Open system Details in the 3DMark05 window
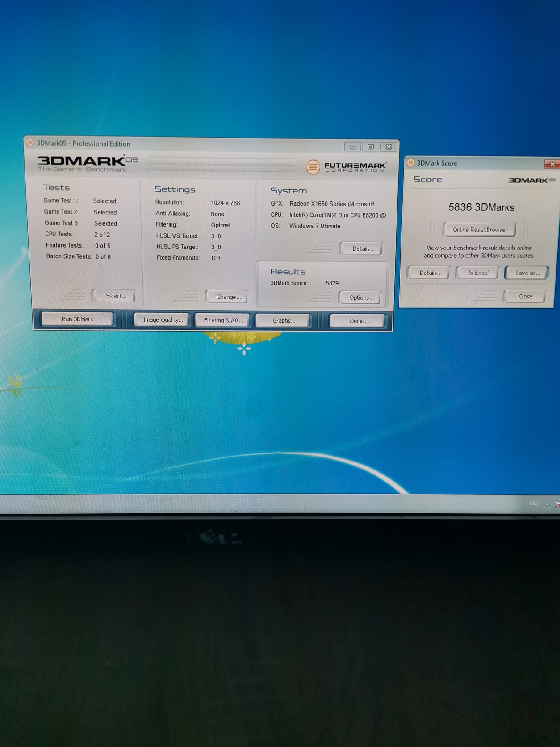Viewport: 560px width, 747px height. click(x=363, y=249)
